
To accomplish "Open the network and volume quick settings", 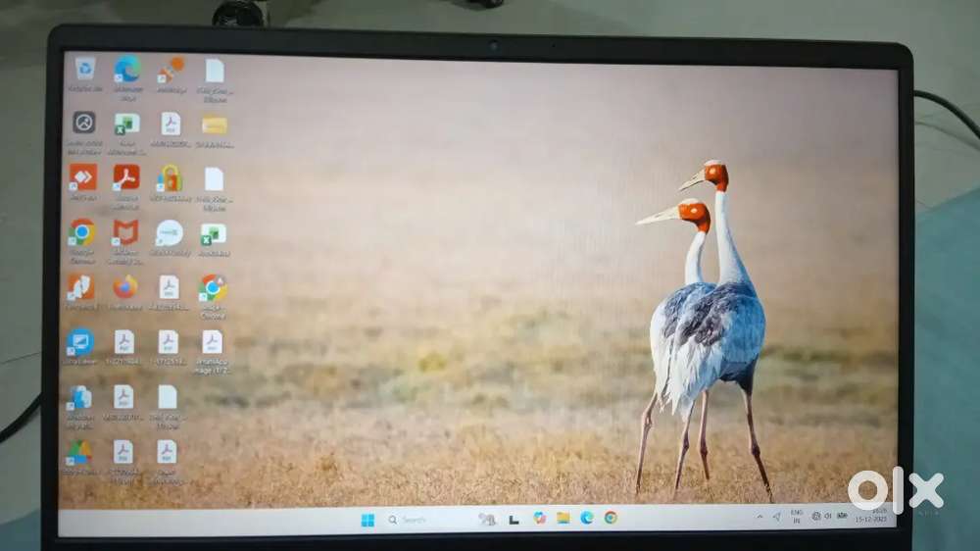I will pos(829,515).
